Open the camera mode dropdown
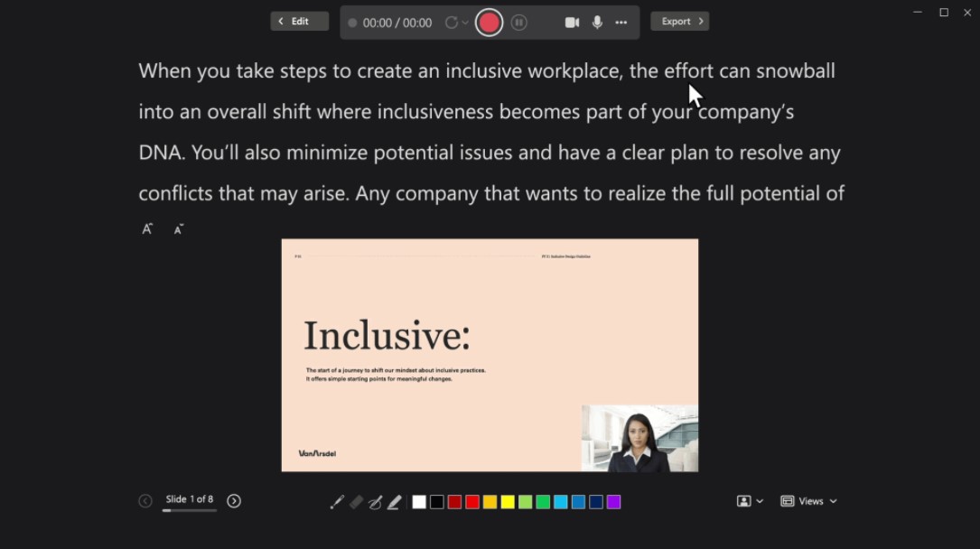This screenshot has height=549, width=980. coord(750,501)
